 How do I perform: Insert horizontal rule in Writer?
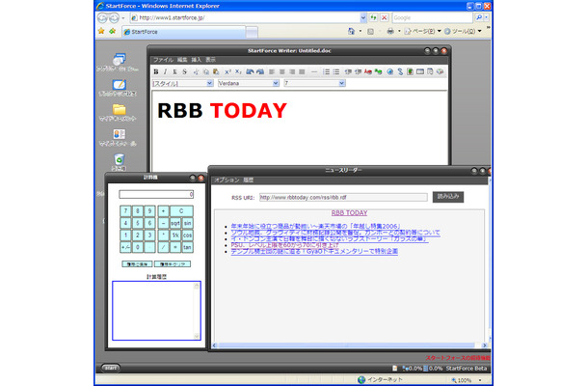pyautogui.click(x=314, y=71)
